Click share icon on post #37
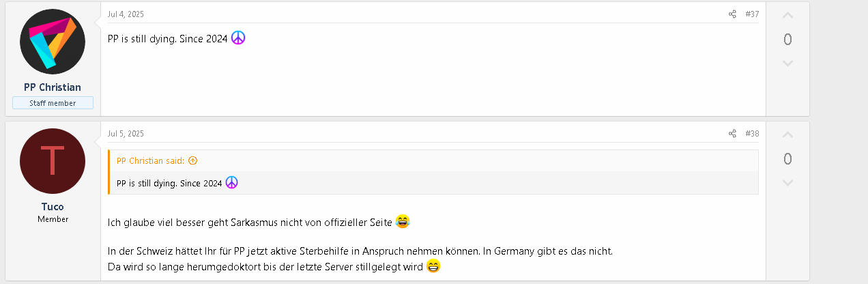The width and height of the screenshot is (868, 284). [x=732, y=14]
